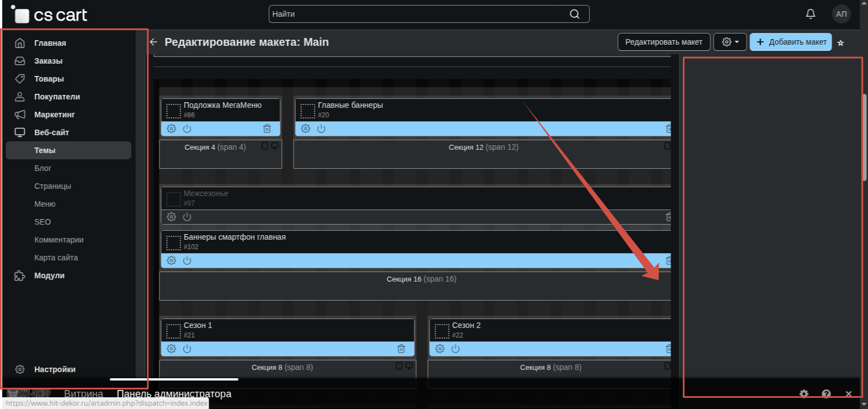Open settings gear of Подложка МегаМеню block
This screenshot has height=409, width=868.
click(172, 129)
